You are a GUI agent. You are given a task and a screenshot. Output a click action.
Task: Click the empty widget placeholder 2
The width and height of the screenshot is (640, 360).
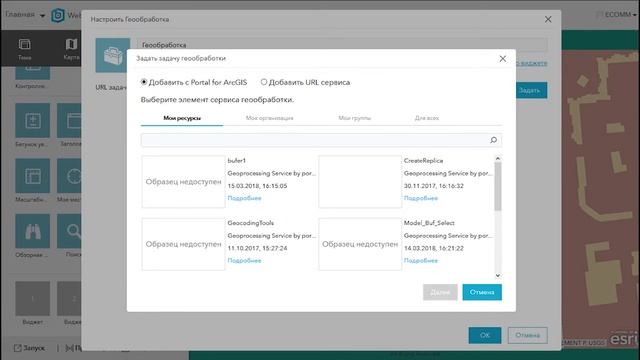(x=69, y=298)
